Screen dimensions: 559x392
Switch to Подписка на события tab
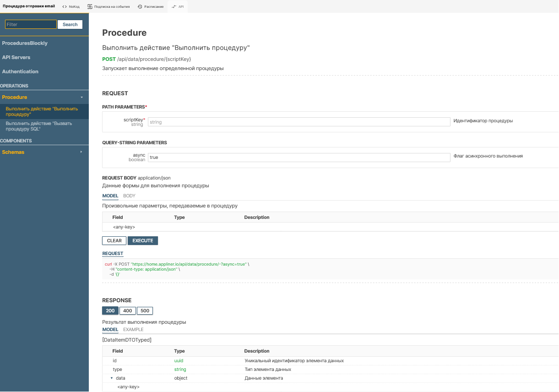[x=109, y=6]
